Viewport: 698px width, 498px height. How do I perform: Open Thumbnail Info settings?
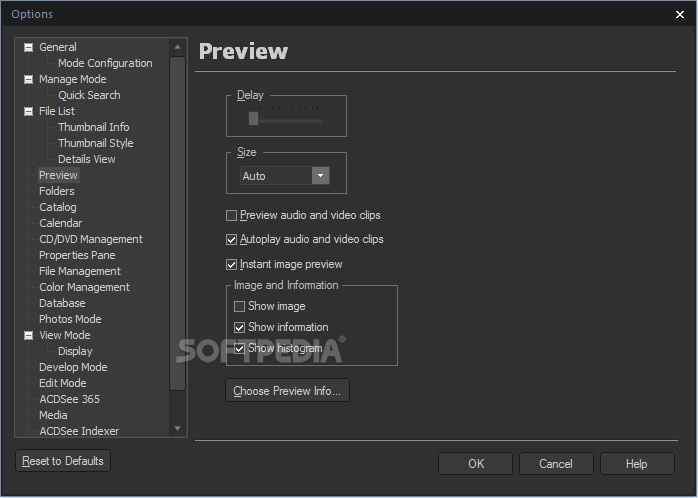pyautogui.click(x=93, y=127)
